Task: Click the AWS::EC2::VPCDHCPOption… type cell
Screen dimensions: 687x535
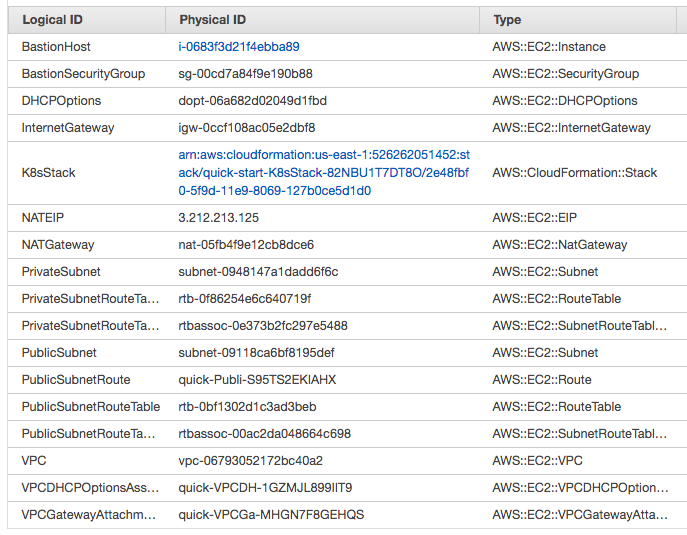Action: (x=581, y=488)
